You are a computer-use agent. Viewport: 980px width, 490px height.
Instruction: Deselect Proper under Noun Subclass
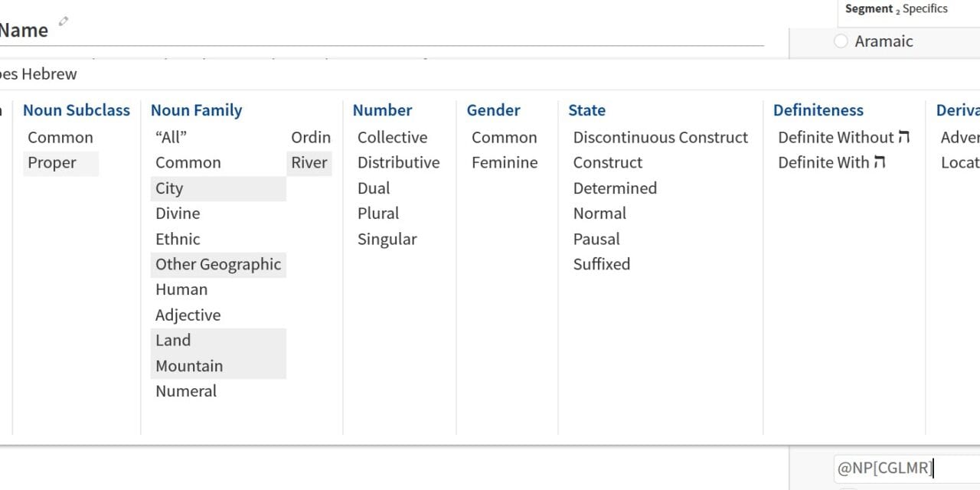click(52, 163)
